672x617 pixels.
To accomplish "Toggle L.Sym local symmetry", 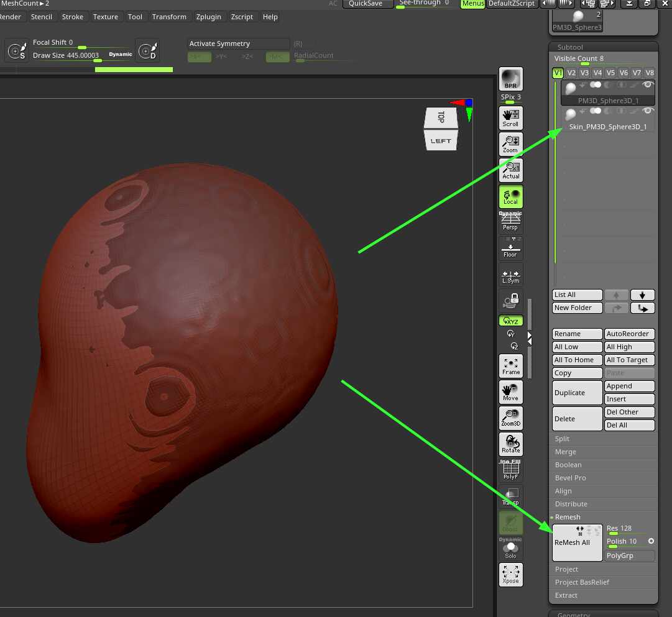I will click(x=510, y=275).
